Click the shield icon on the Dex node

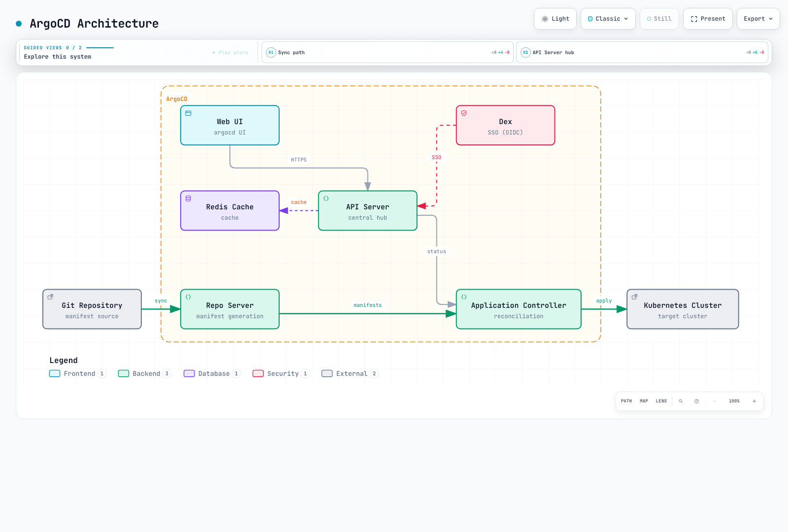click(464, 113)
